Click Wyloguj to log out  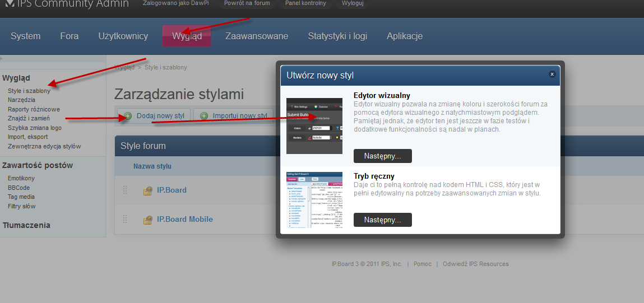click(x=352, y=3)
